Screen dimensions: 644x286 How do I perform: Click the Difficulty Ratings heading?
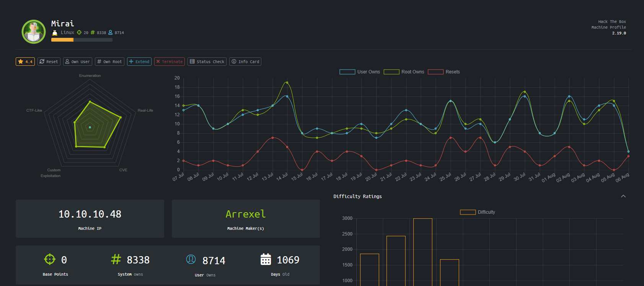(357, 197)
